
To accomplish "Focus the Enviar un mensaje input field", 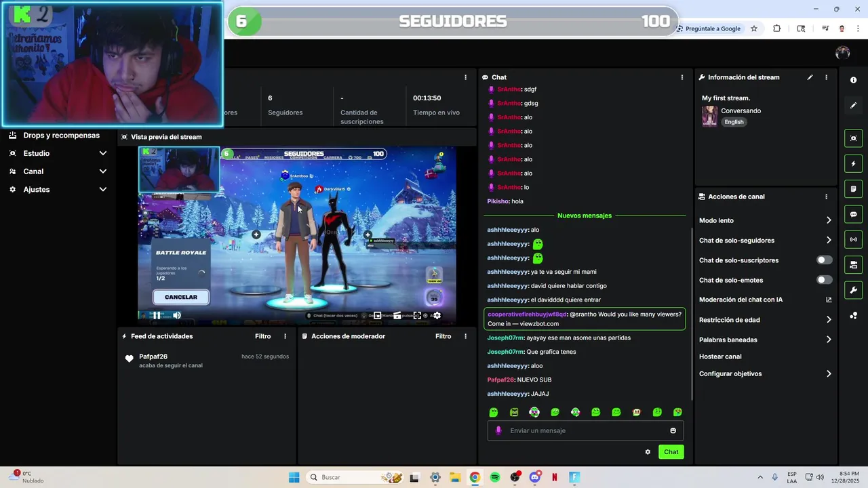I will pos(585,430).
